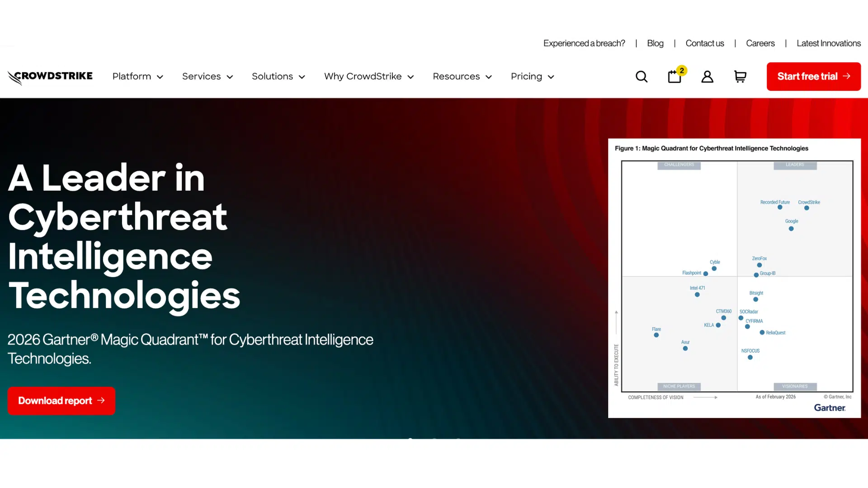The width and height of the screenshot is (868, 488).
Task: Expand the Solutions menu
Action: [x=278, y=76]
